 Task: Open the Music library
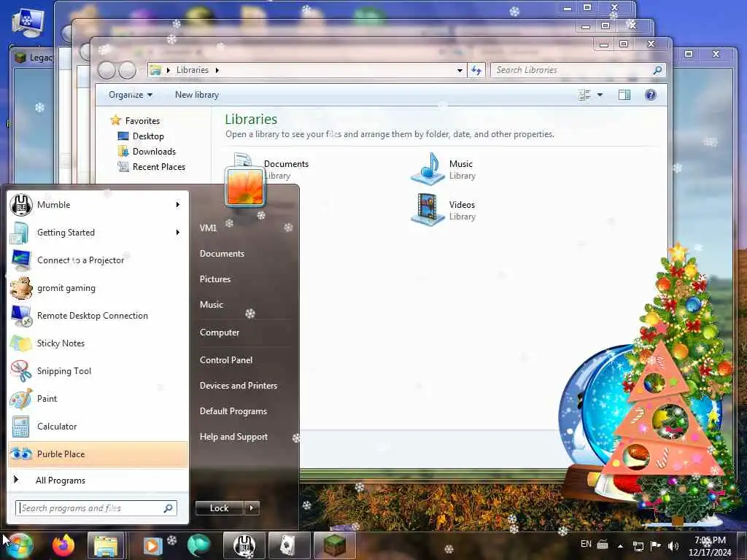tap(444, 169)
